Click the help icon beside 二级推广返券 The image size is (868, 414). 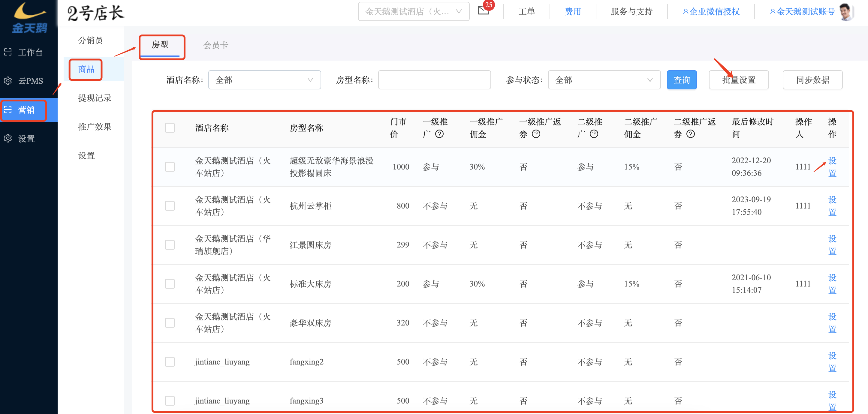[690, 134]
